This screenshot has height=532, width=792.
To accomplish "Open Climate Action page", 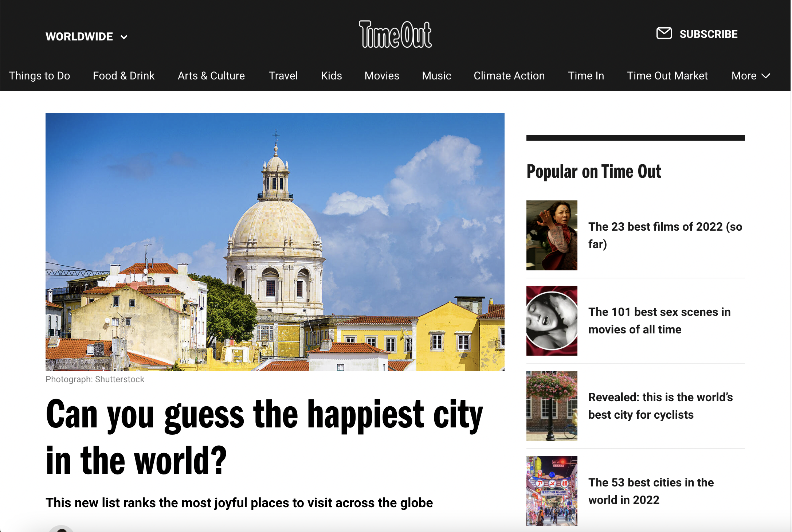I will 509,76.
